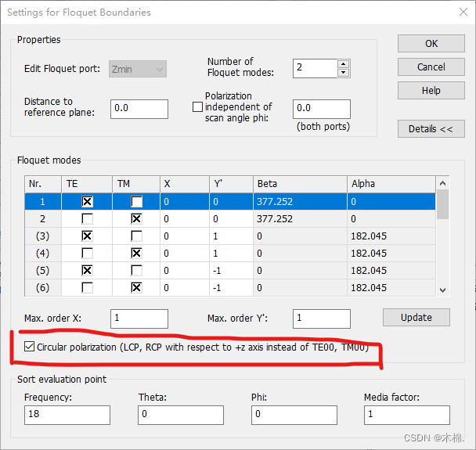Confirm settings with the OK button
Viewport: 476px width, 450px height.
[x=431, y=43]
